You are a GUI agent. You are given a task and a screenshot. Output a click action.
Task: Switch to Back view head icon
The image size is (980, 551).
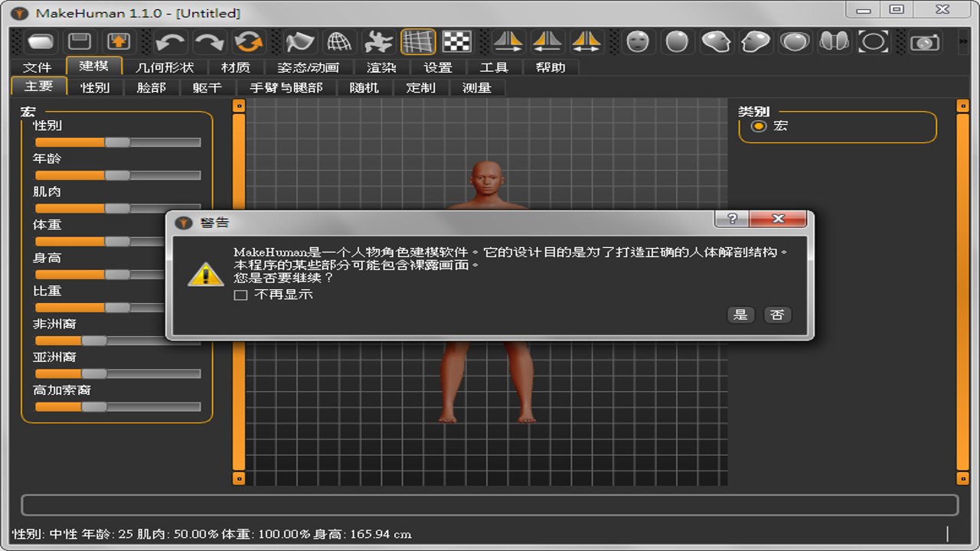coord(677,41)
